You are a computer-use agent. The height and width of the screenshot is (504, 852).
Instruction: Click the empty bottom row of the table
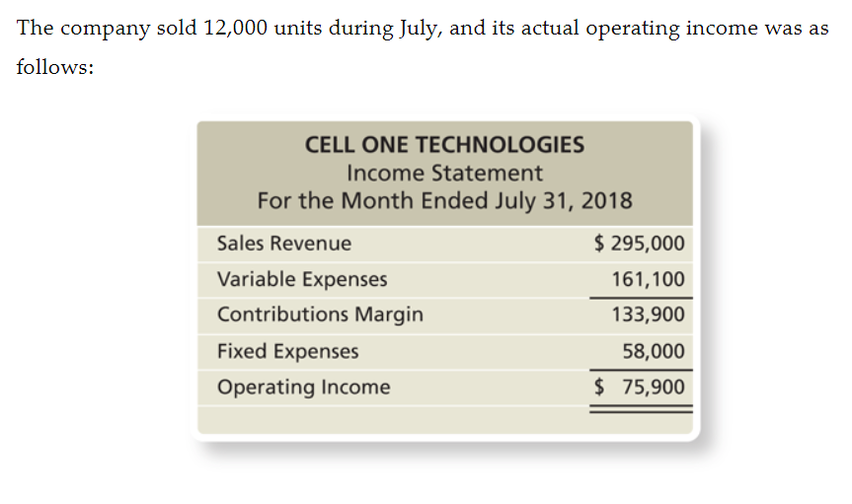point(444,420)
